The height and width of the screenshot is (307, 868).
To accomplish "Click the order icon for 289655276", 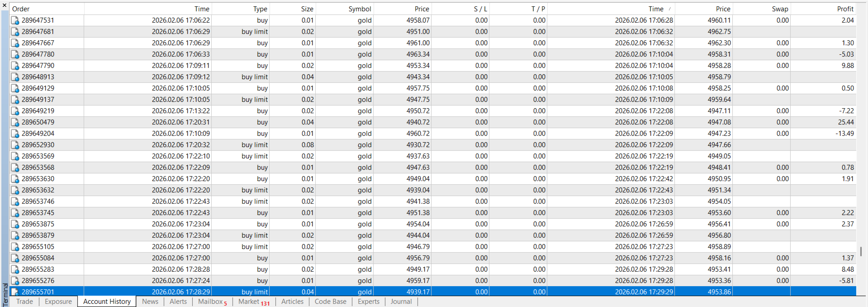I will point(15,281).
